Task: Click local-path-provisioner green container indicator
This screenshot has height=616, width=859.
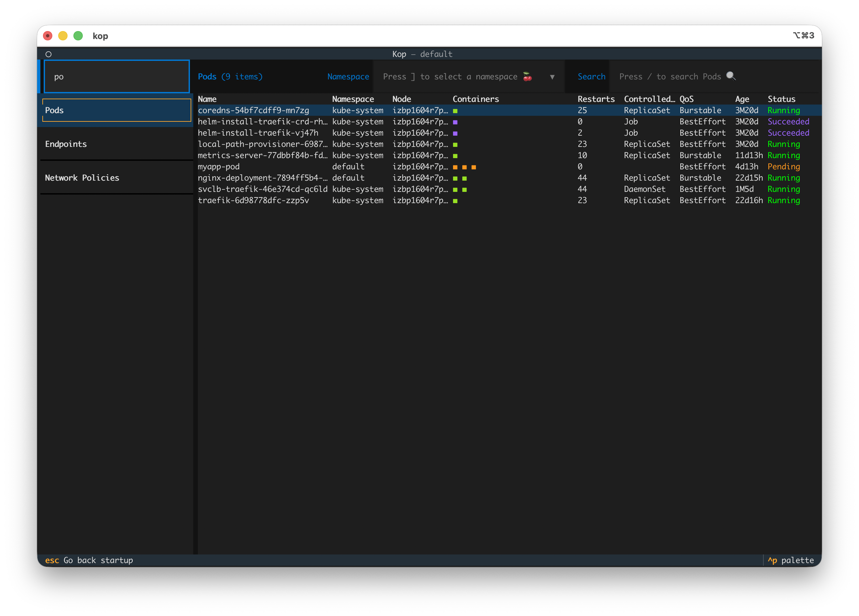Action: (x=455, y=145)
